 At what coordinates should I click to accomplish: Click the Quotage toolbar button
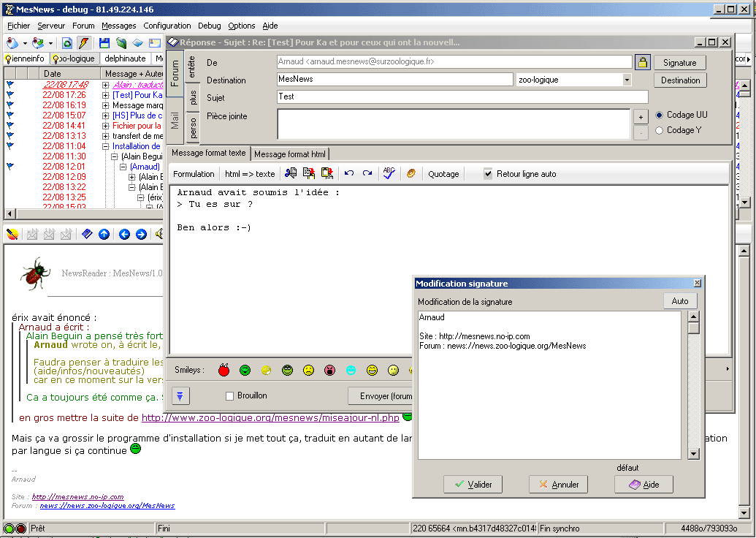point(443,174)
